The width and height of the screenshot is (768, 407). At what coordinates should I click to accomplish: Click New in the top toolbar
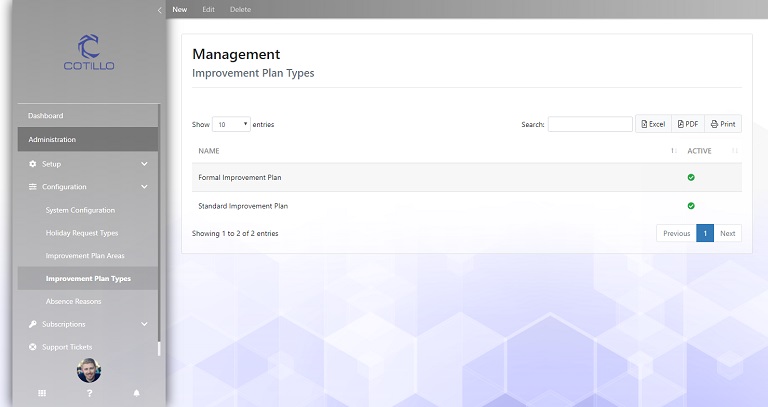[180, 9]
